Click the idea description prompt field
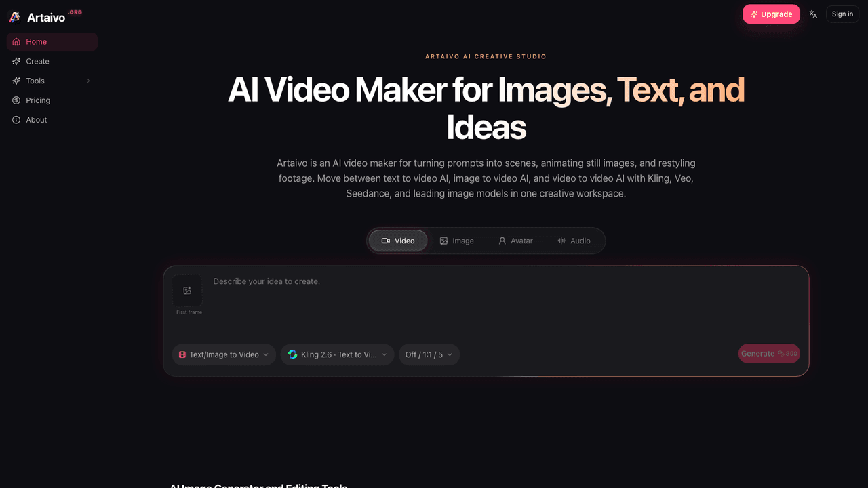Viewport: 868px width, 488px height. click(506, 302)
